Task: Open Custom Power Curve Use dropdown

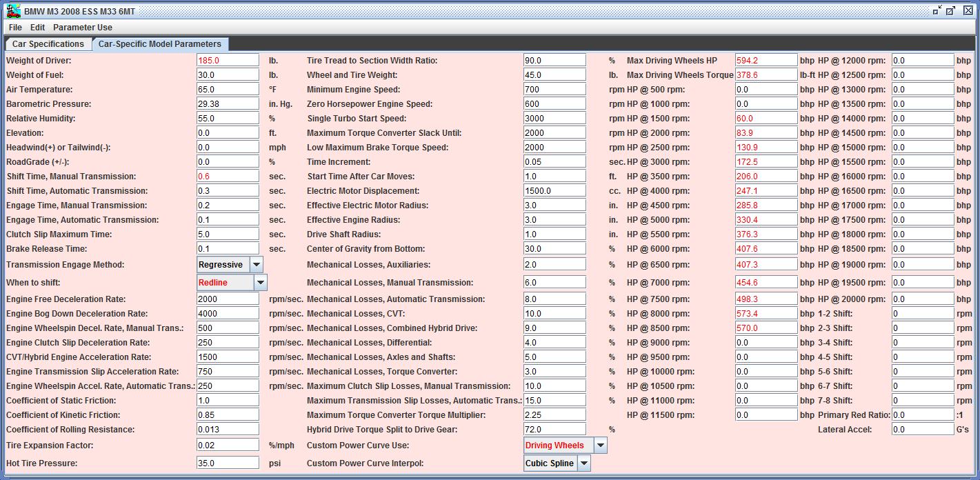Action: (x=600, y=446)
